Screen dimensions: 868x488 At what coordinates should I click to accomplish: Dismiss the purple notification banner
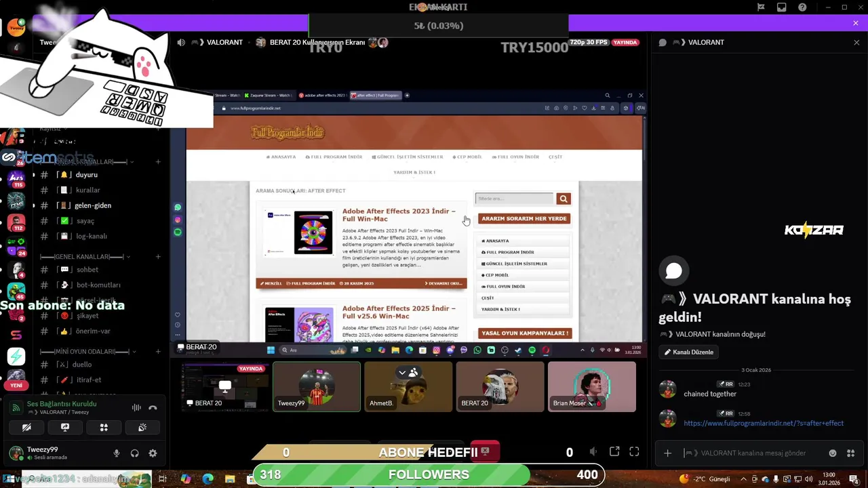[856, 23]
